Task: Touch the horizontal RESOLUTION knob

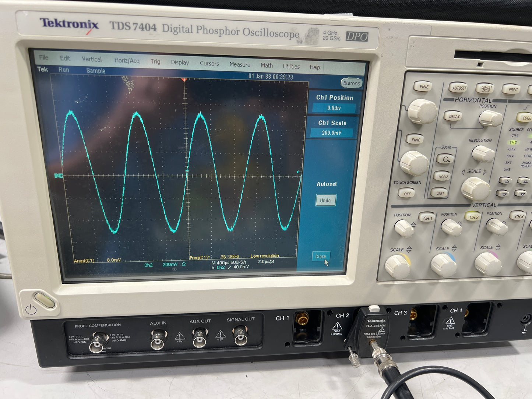Action: (483, 154)
